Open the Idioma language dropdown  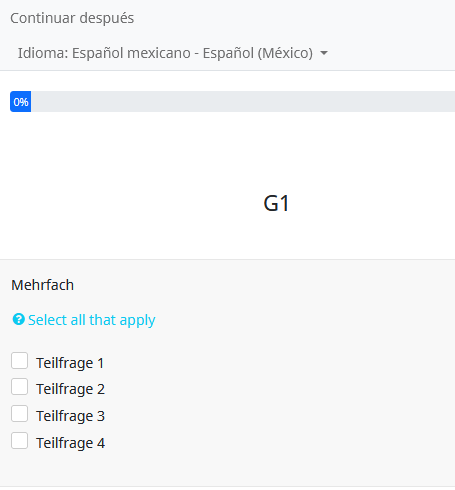tap(173, 53)
